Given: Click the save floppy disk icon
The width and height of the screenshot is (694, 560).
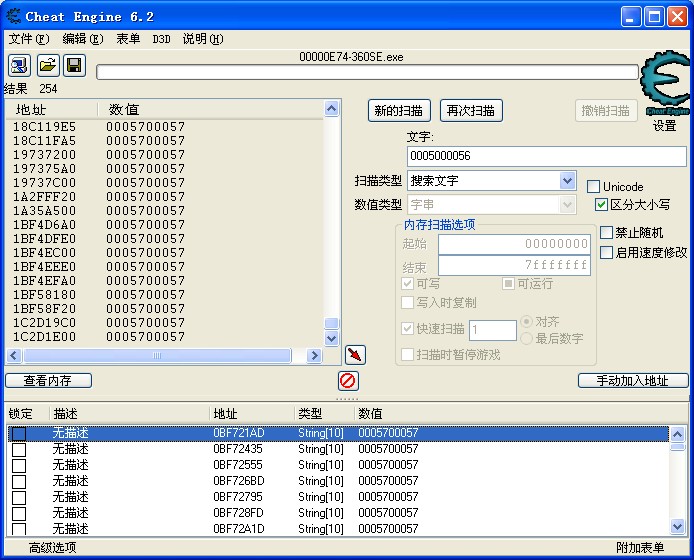Looking at the screenshot, I should click(74, 66).
